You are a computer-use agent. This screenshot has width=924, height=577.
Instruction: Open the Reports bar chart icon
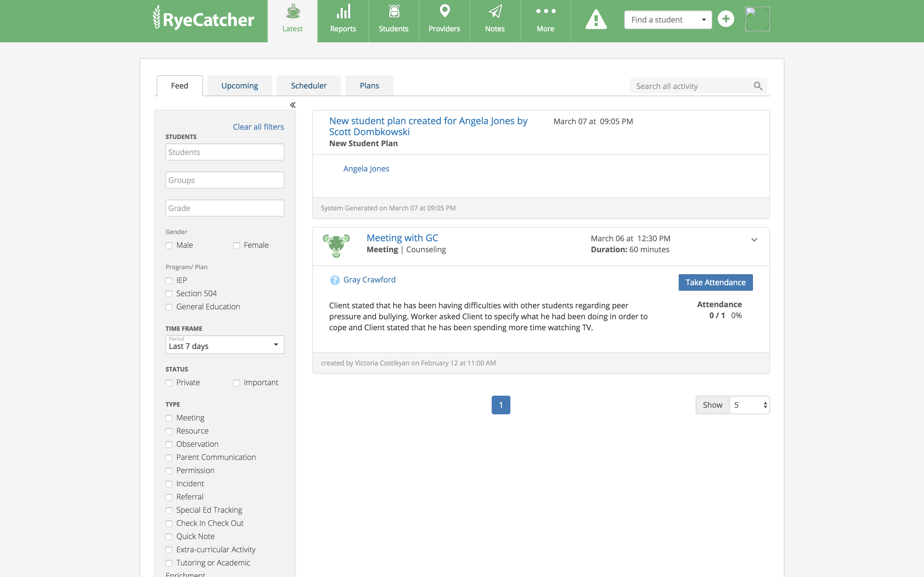(343, 12)
